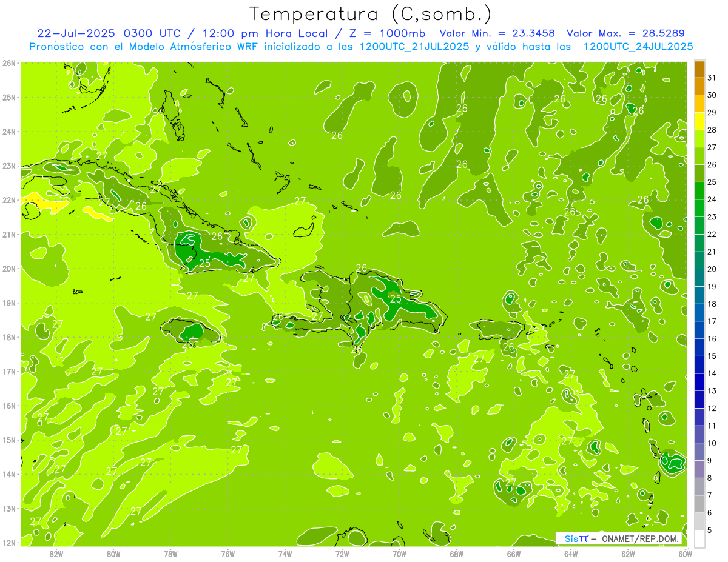
Task: Pick the color scale swatch between 24 and 25
Action: tap(699, 191)
